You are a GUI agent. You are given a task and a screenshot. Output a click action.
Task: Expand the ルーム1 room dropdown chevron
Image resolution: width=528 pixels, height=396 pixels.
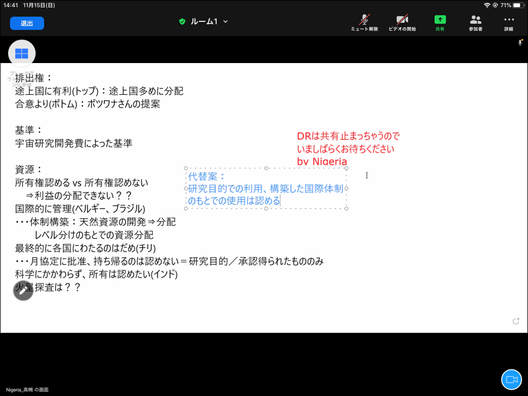coord(226,22)
